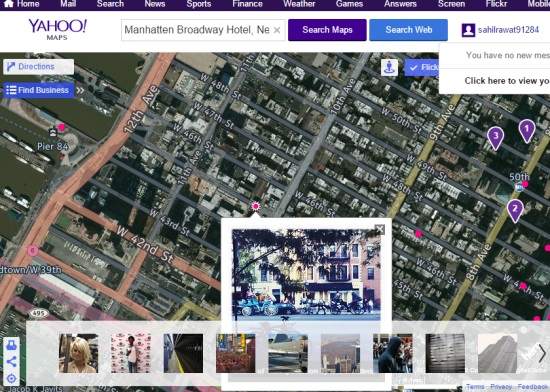
Task: Toggle the Flickr photos checkbox
Action: pos(414,67)
